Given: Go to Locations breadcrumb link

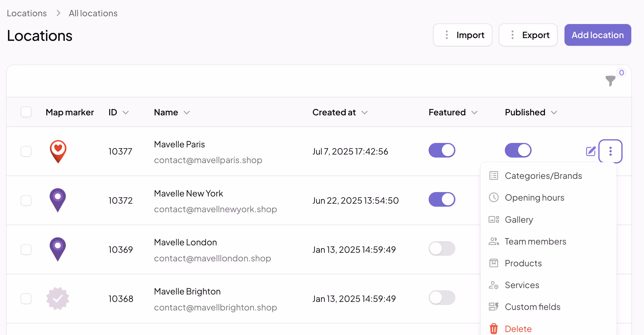Looking at the screenshot, I should (x=27, y=13).
